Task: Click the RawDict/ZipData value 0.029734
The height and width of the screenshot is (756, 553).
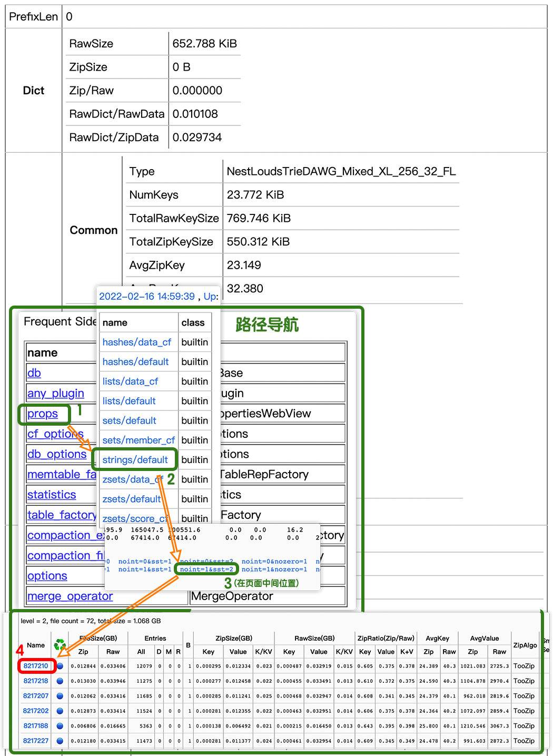Action: (197, 138)
